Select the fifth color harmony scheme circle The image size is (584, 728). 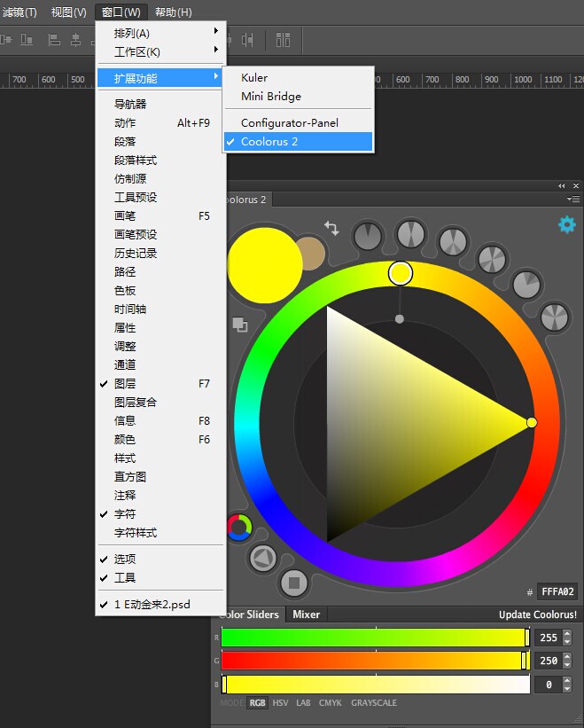point(526,284)
